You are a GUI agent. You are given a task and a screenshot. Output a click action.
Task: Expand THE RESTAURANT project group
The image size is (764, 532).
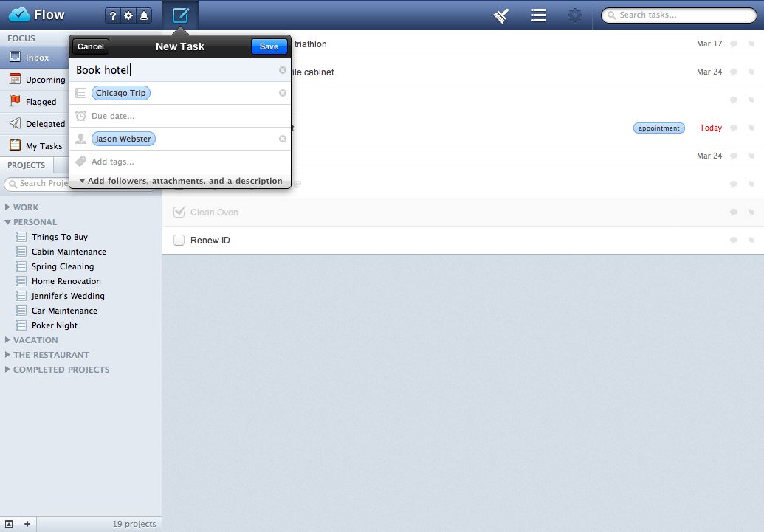point(8,355)
